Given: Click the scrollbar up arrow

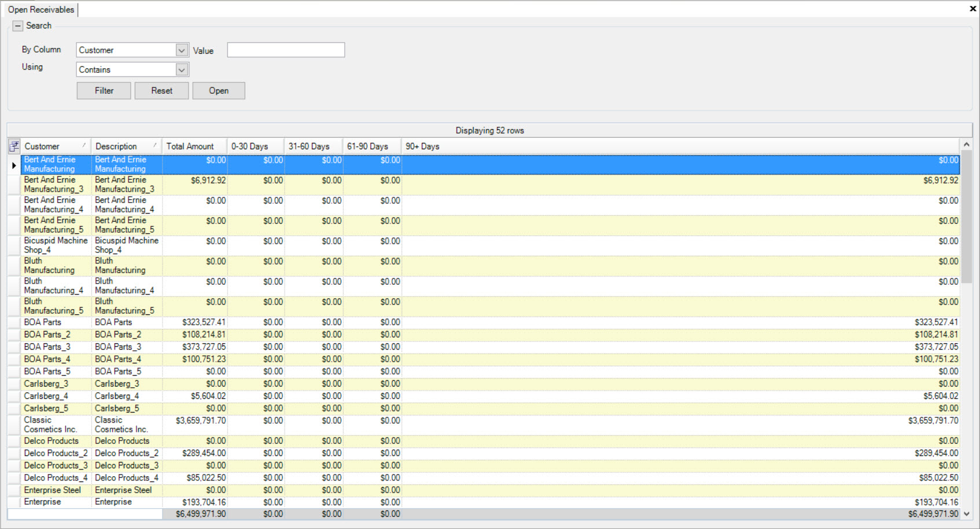Looking at the screenshot, I should (966, 145).
